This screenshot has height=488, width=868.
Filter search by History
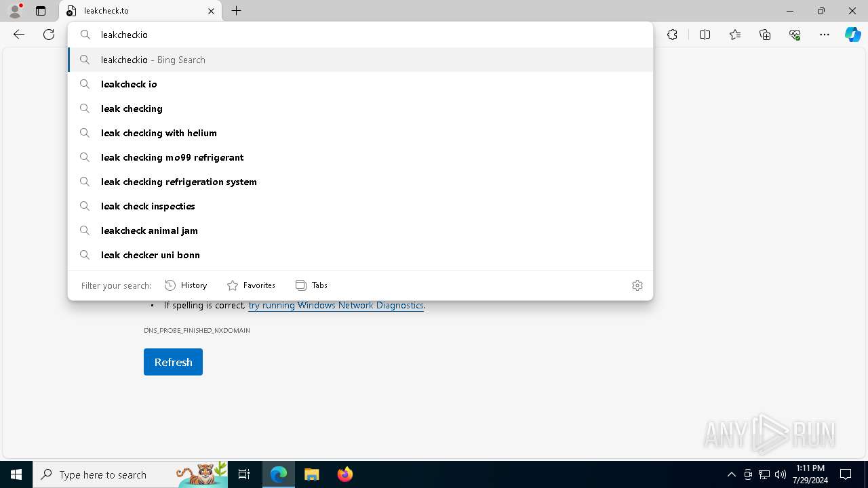pyautogui.click(x=186, y=285)
